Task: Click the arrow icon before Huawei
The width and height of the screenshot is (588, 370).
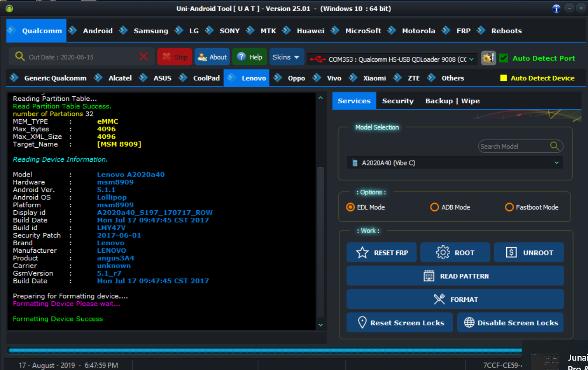Action: pos(287,30)
